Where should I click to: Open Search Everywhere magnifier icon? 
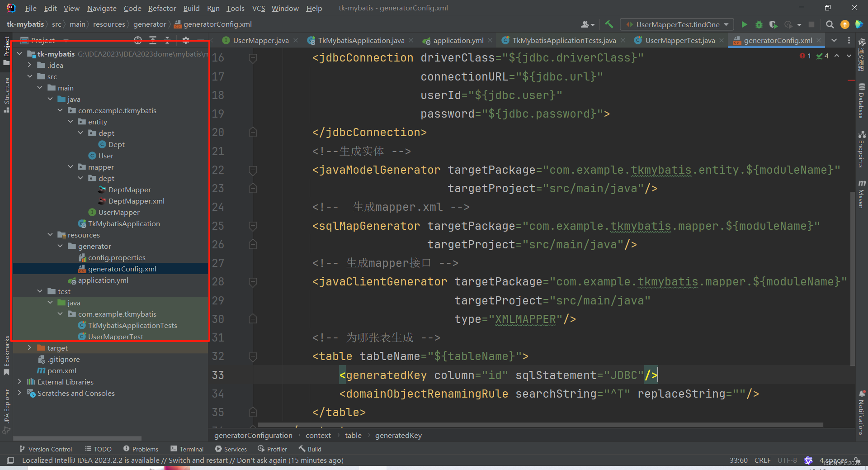pos(830,24)
